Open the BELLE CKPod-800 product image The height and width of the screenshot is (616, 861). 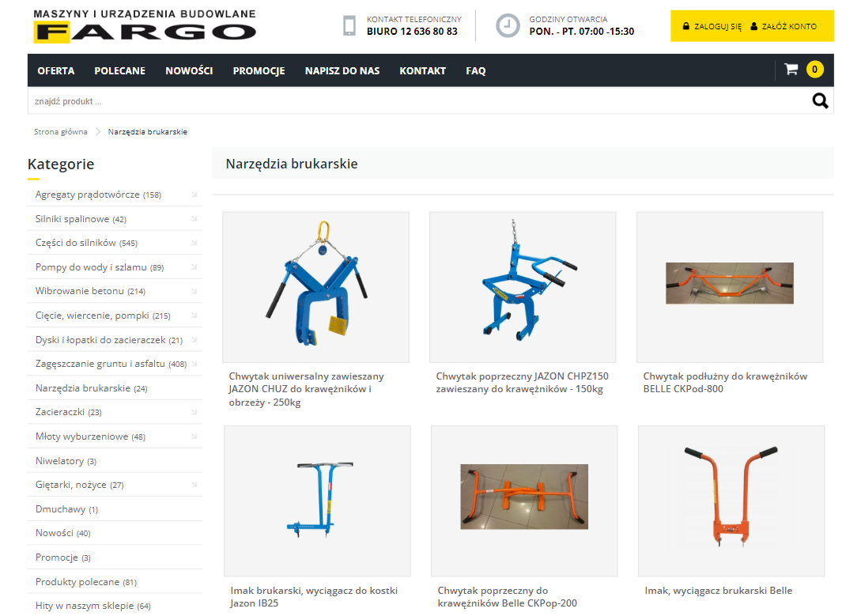[x=730, y=287]
